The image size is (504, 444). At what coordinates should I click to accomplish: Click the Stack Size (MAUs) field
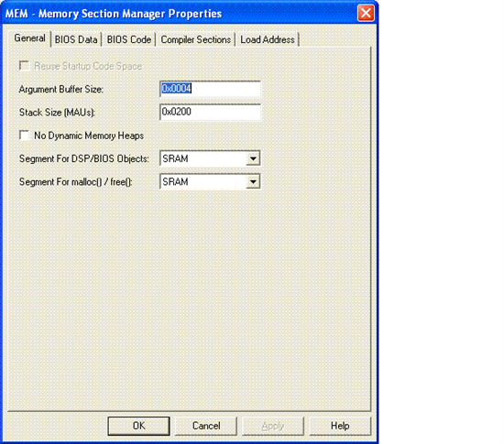tap(210, 112)
